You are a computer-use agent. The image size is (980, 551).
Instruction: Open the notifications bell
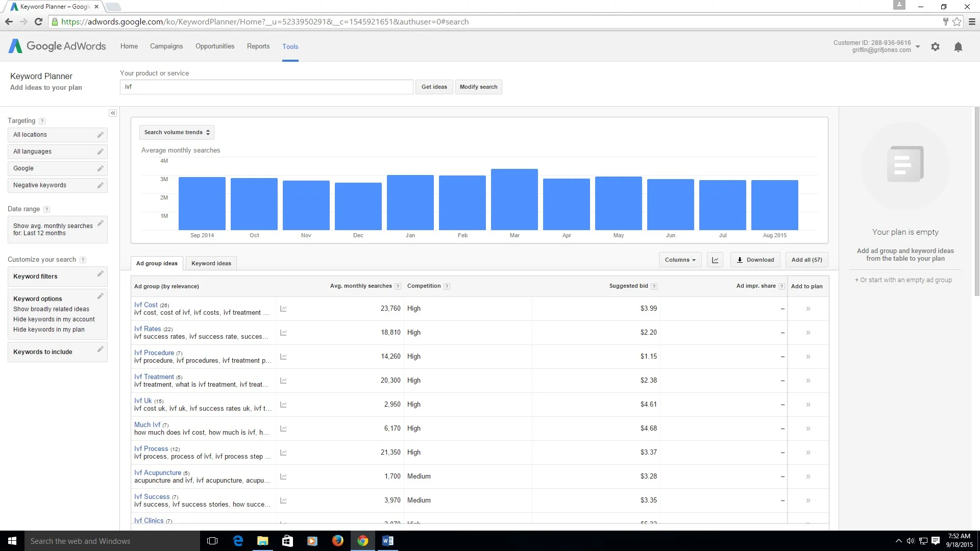coord(958,47)
